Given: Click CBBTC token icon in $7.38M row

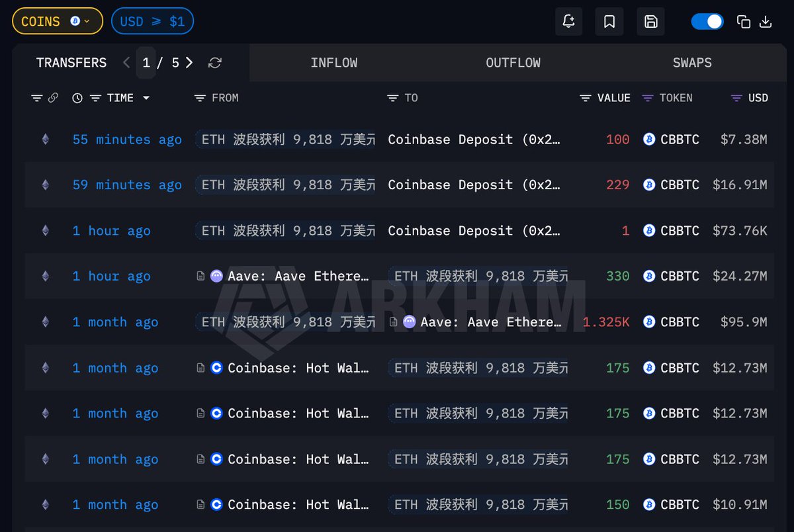Looking at the screenshot, I should (649, 140).
